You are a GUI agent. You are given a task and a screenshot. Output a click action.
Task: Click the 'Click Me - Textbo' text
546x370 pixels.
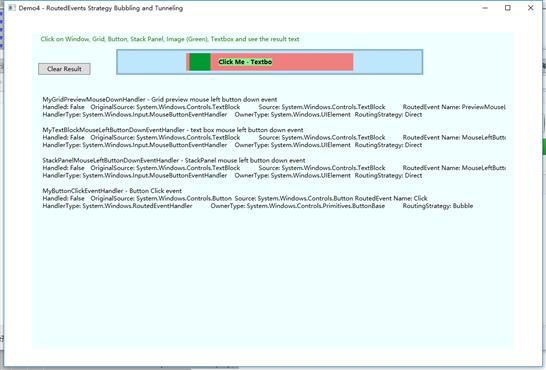[245, 62]
